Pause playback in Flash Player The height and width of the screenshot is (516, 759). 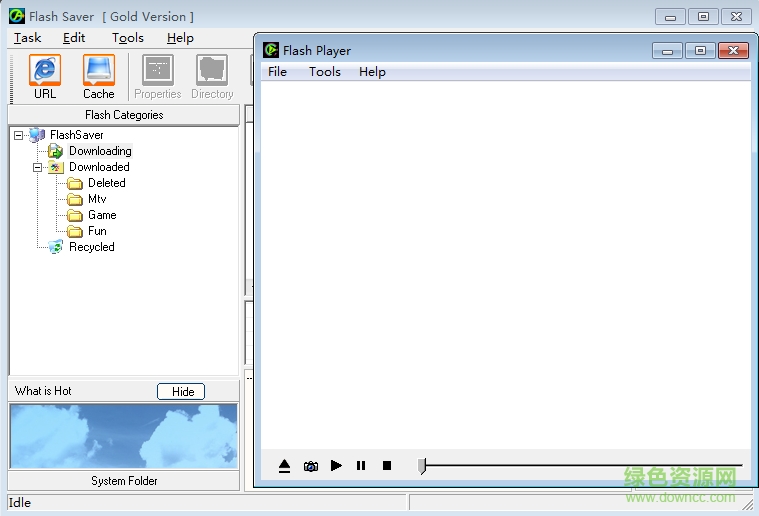click(361, 466)
